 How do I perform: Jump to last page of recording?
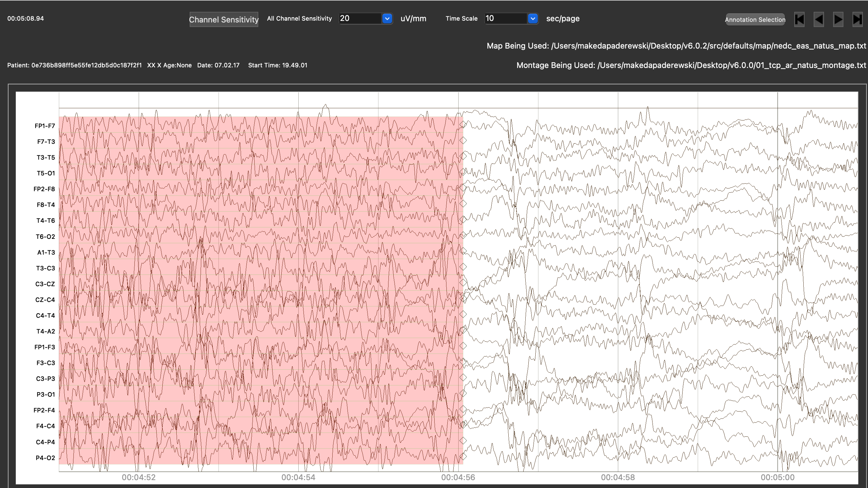pyautogui.click(x=857, y=19)
